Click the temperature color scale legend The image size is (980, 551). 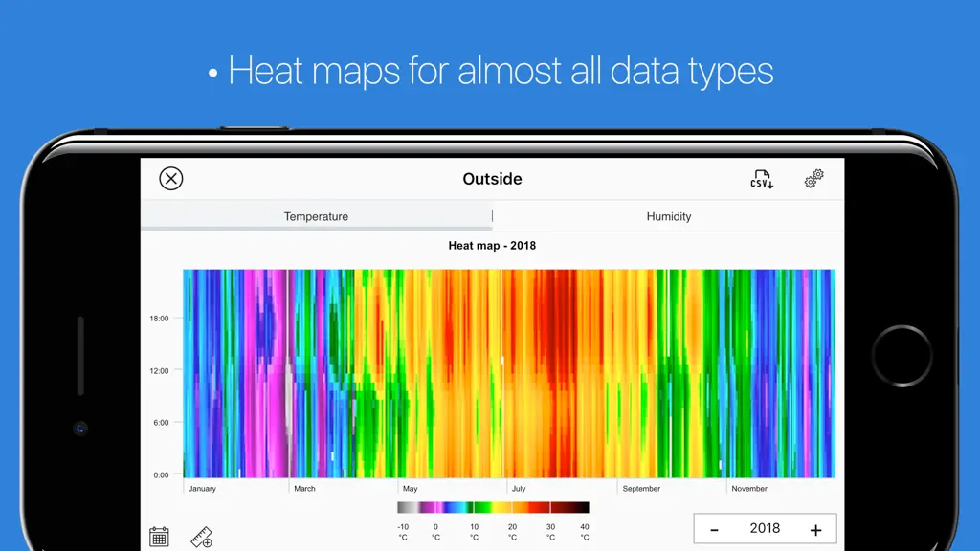click(x=493, y=507)
